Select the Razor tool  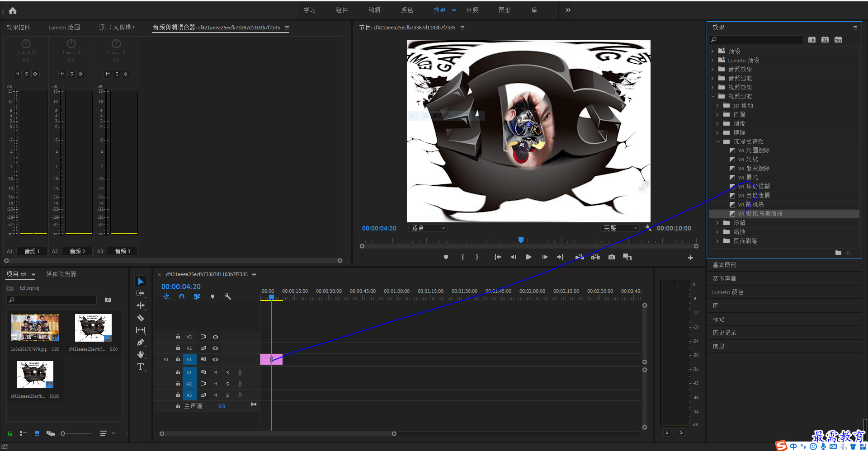141,318
